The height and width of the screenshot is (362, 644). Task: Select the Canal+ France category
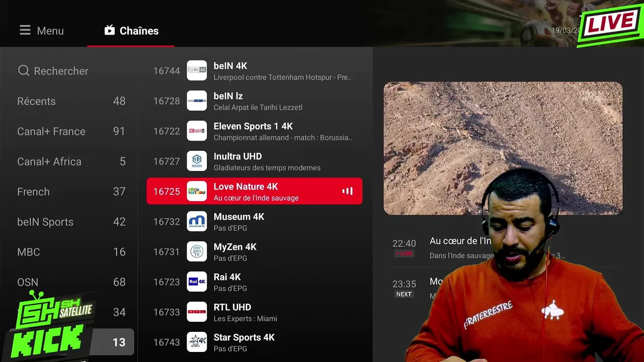point(71,131)
